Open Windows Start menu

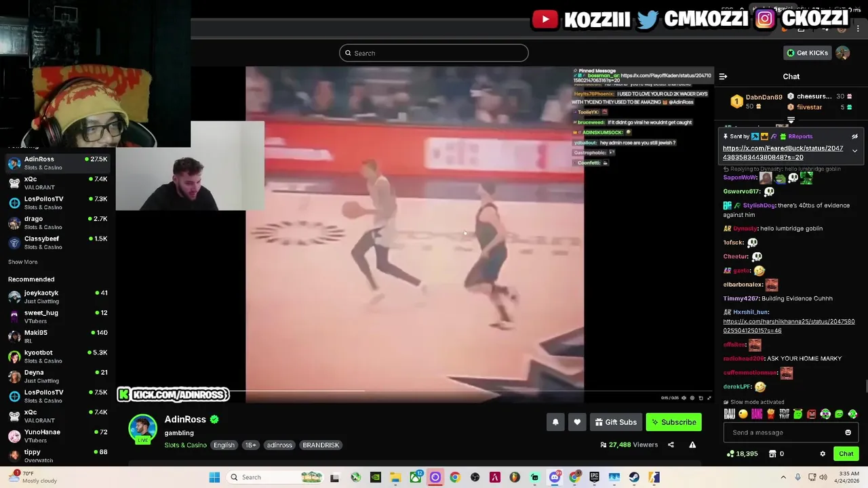(x=214, y=477)
